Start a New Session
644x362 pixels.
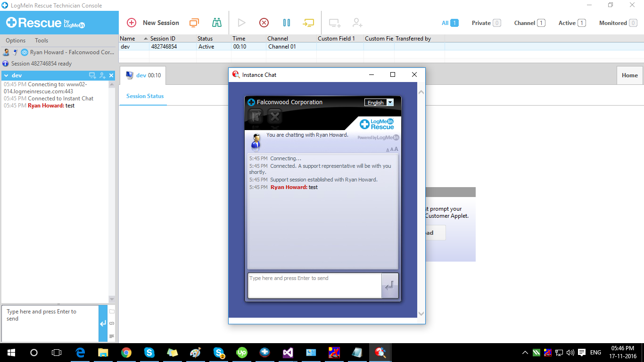[153, 23]
